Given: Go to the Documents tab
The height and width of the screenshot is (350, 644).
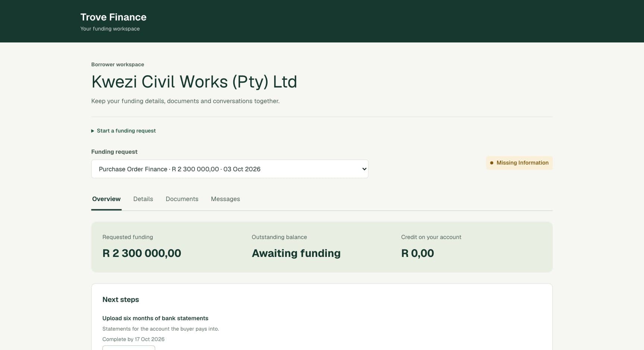Looking at the screenshot, I should click(182, 199).
